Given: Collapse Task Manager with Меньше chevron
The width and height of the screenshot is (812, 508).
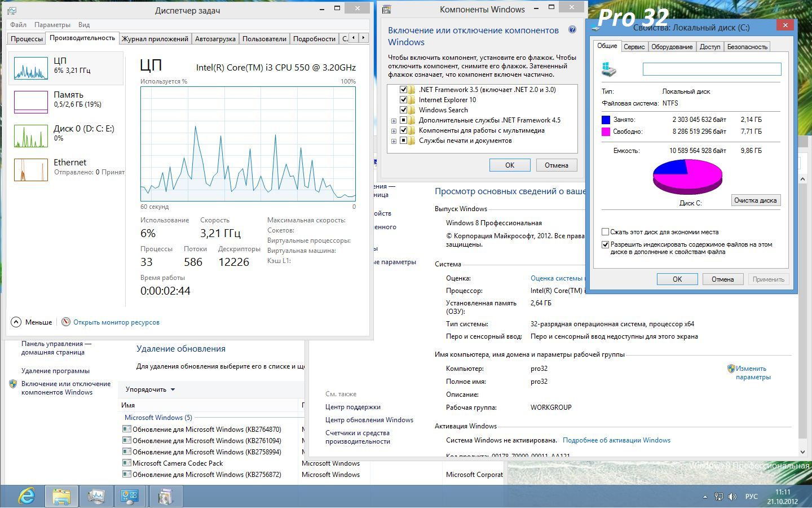Looking at the screenshot, I should [16, 322].
